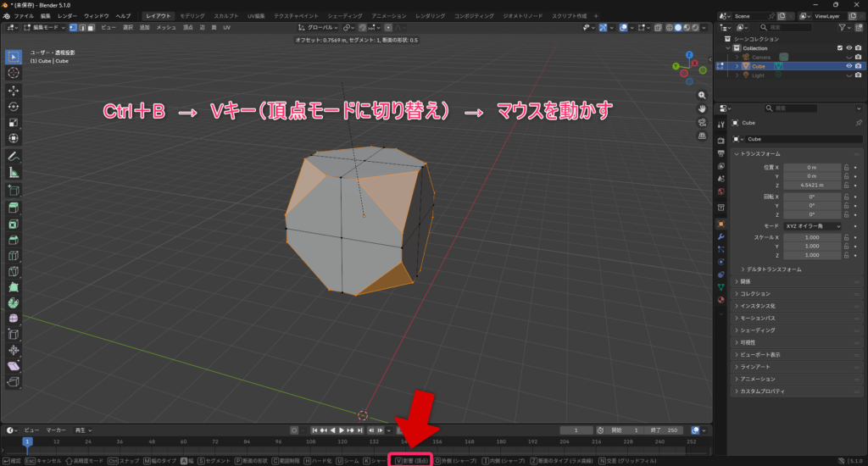868x466 pixels.
Task: Toggle camera view icon in viewport
Action: (703, 122)
